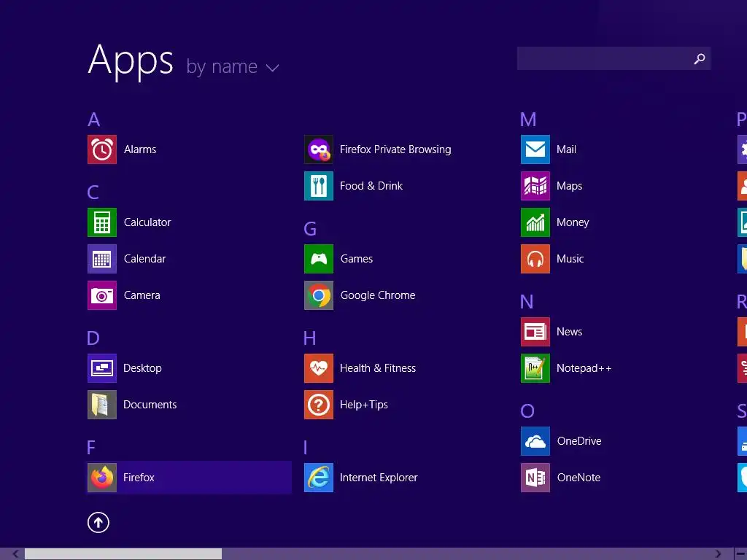
Task: Select the letter D group header
Action: click(x=93, y=338)
